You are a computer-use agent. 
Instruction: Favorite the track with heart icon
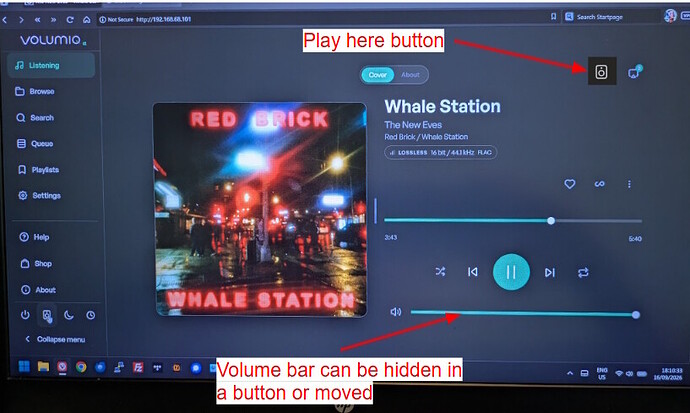tap(569, 184)
